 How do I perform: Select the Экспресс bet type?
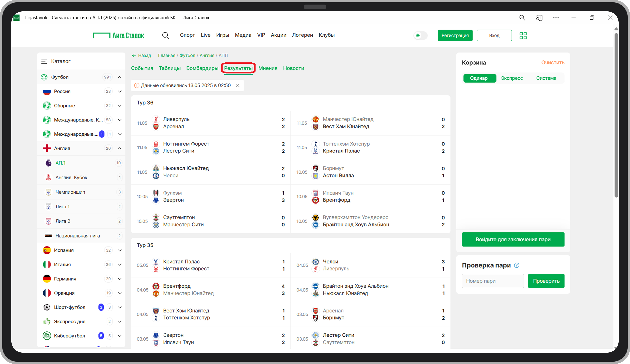click(512, 78)
